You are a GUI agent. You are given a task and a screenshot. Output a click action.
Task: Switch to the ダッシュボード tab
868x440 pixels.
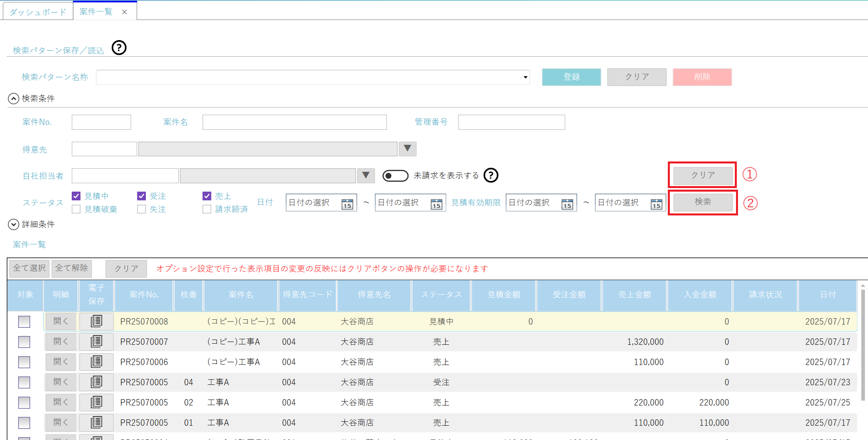tap(38, 12)
